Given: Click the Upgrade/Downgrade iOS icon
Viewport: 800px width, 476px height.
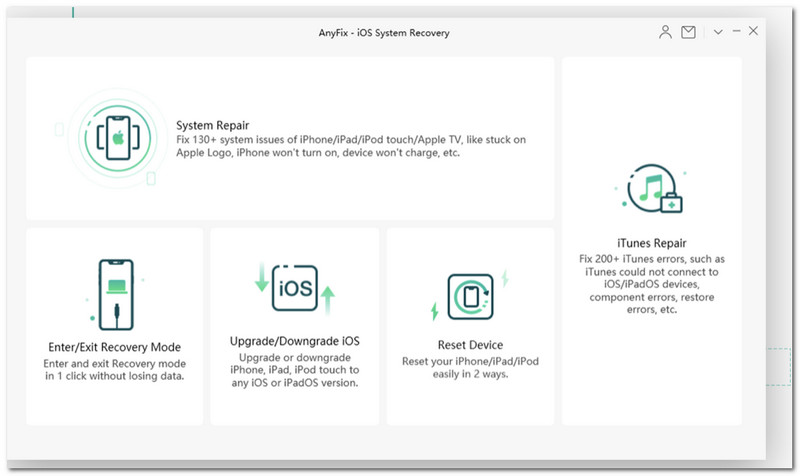Looking at the screenshot, I should (x=295, y=288).
